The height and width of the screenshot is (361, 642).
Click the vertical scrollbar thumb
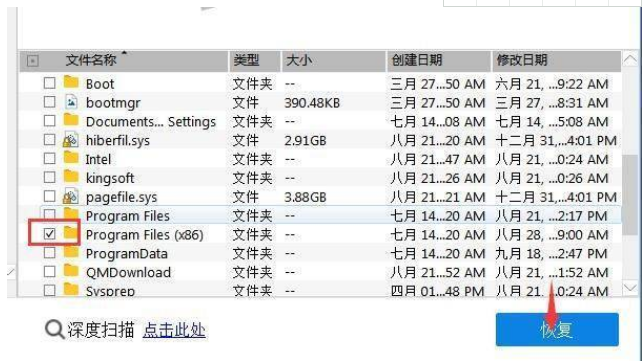(631, 194)
